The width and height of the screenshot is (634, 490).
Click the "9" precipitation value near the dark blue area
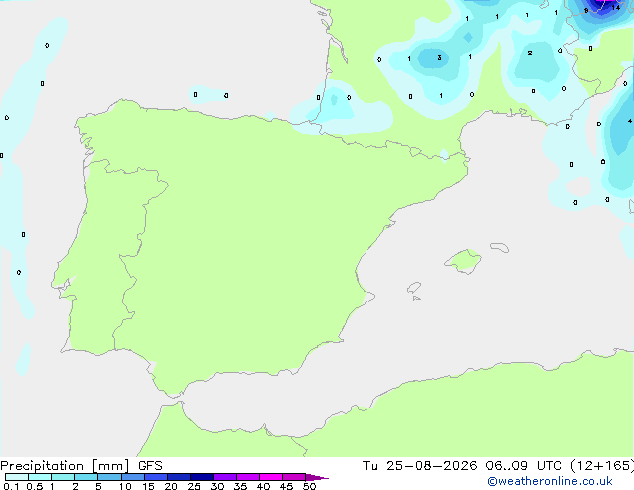pyautogui.click(x=586, y=11)
